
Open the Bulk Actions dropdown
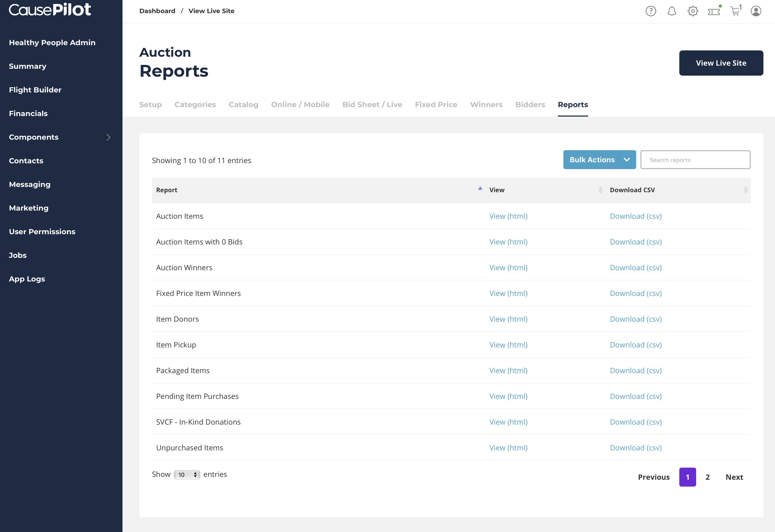599,160
